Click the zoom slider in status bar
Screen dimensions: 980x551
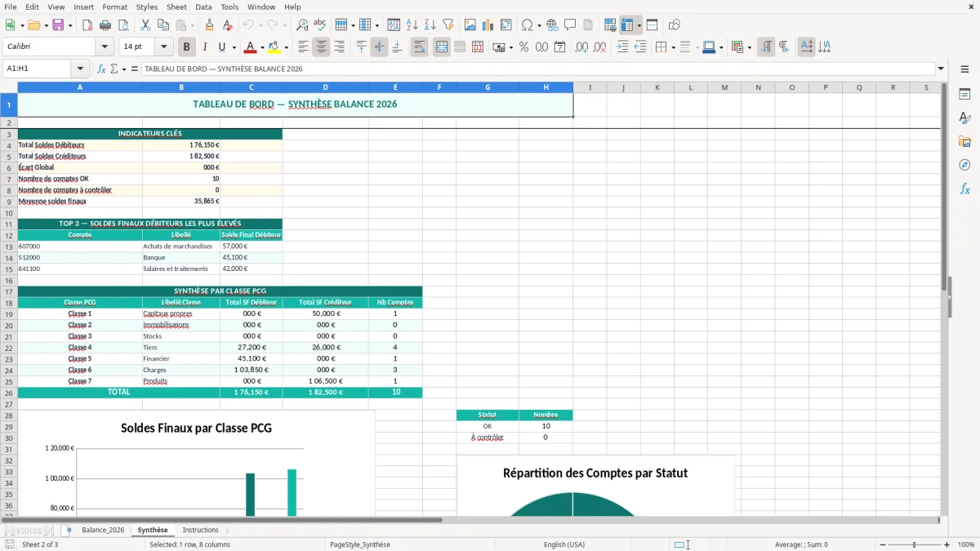click(914, 544)
